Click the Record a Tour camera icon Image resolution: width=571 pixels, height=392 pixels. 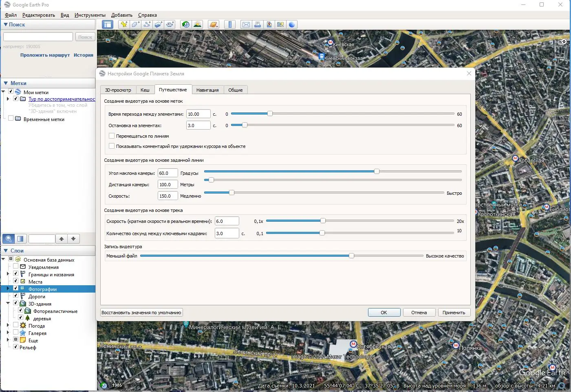coord(170,24)
